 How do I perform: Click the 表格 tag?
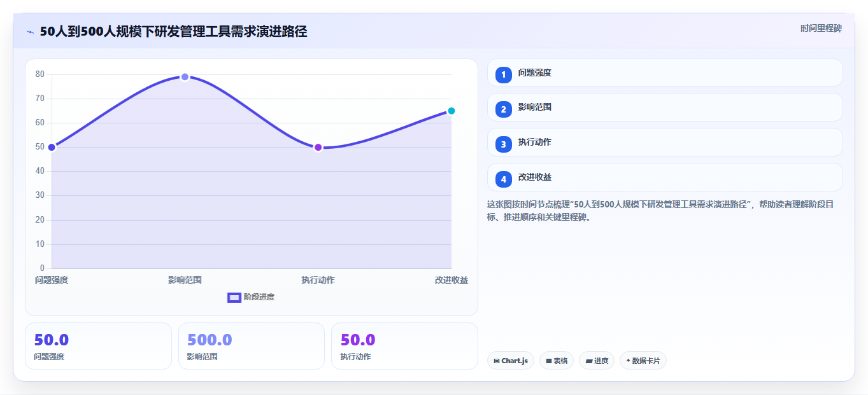click(x=557, y=361)
